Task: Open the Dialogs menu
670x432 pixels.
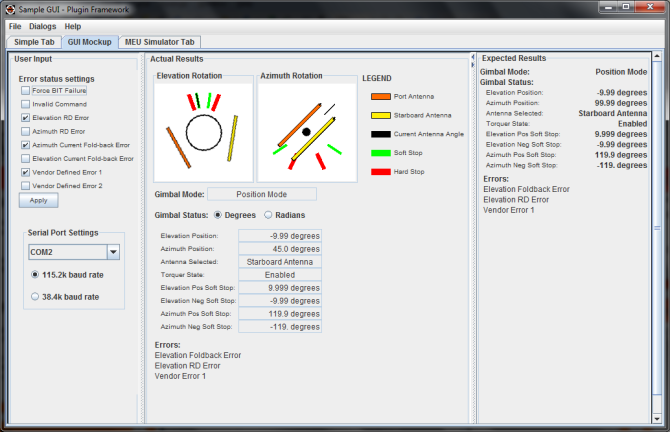Action: [x=43, y=26]
